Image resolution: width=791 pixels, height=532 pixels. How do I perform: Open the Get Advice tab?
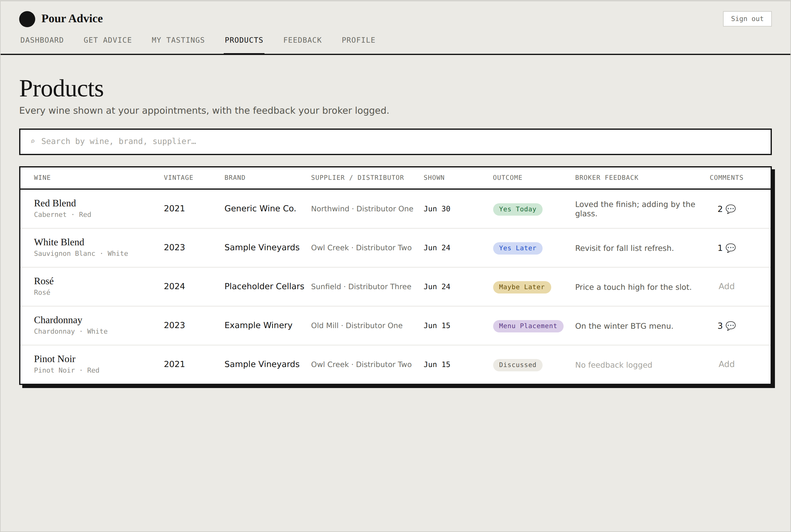tap(108, 40)
